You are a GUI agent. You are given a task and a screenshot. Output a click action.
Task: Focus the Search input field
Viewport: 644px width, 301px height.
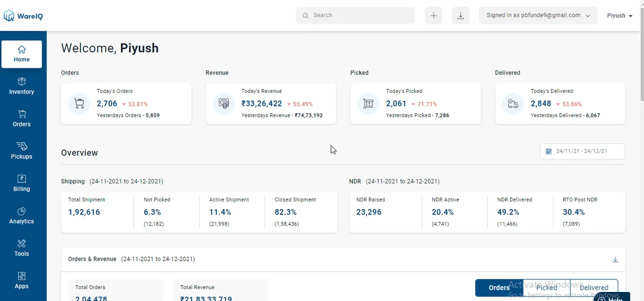coord(356,15)
